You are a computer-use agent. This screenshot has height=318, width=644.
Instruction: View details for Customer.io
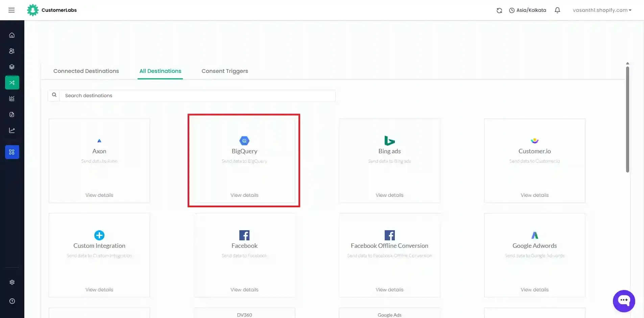point(535,195)
